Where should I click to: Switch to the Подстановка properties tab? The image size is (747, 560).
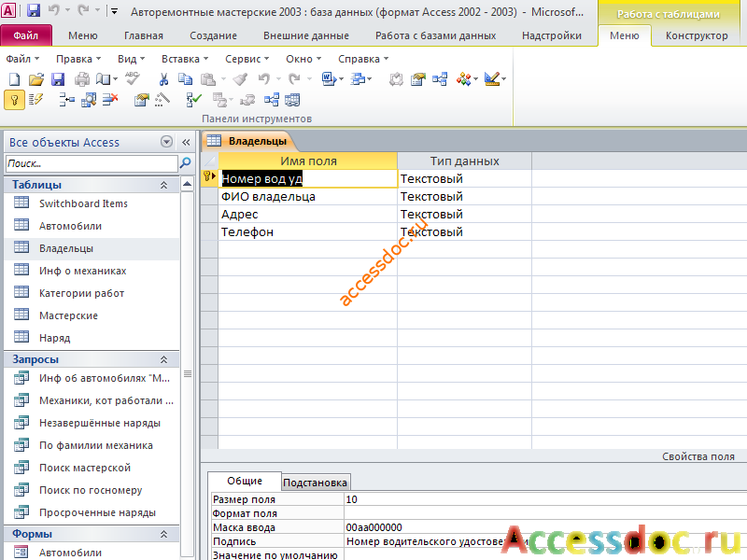(315, 483)
